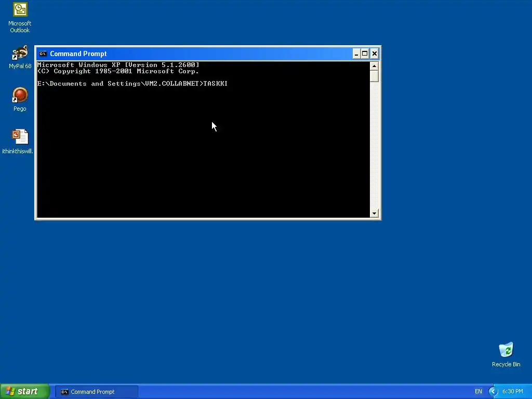Click the Copyright 1985-2001 Microsoft Corp. line
Image resolution: width=532 pixels, height=399 pixels.
(118, 71)
